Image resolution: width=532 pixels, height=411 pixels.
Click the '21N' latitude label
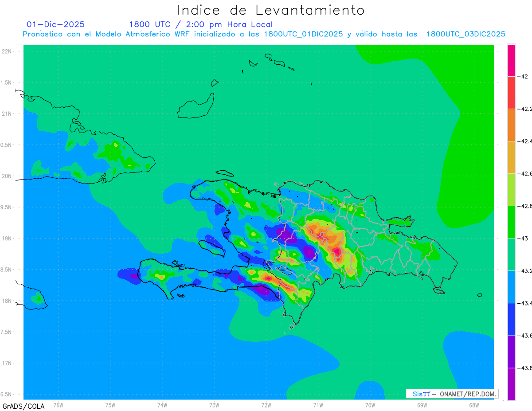tap(7, 114)
